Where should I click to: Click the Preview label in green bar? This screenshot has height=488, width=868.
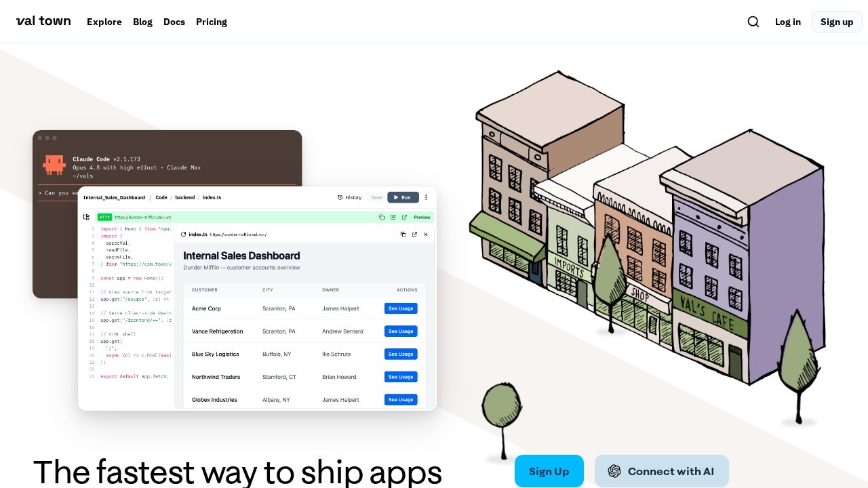click(x=422, y=218)
